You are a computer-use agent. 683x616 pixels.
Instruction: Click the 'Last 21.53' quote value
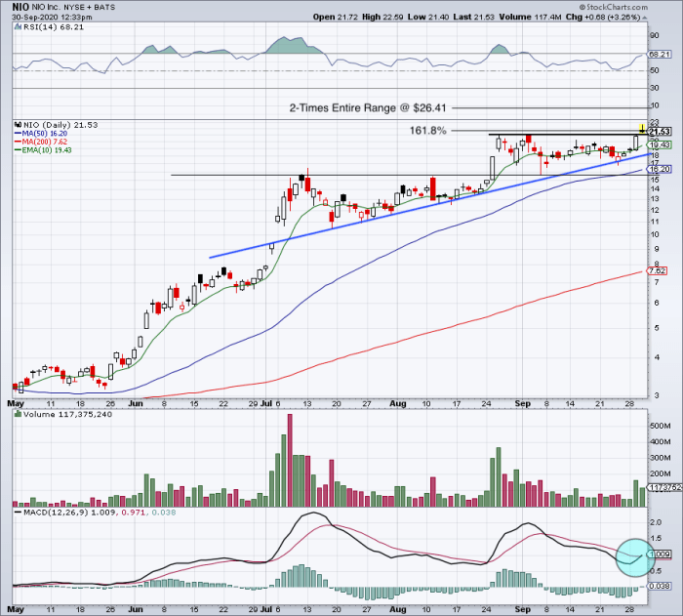(474, 17)
